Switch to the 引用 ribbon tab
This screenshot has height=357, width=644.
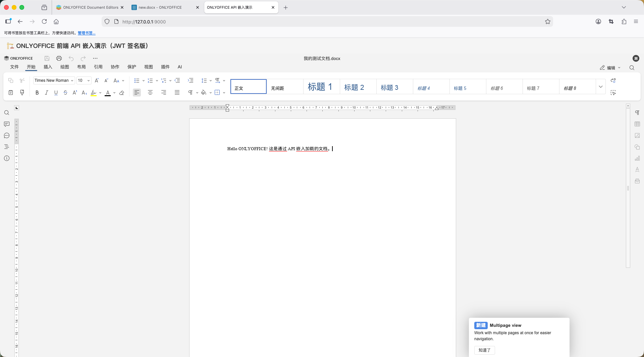coord(98,67)
